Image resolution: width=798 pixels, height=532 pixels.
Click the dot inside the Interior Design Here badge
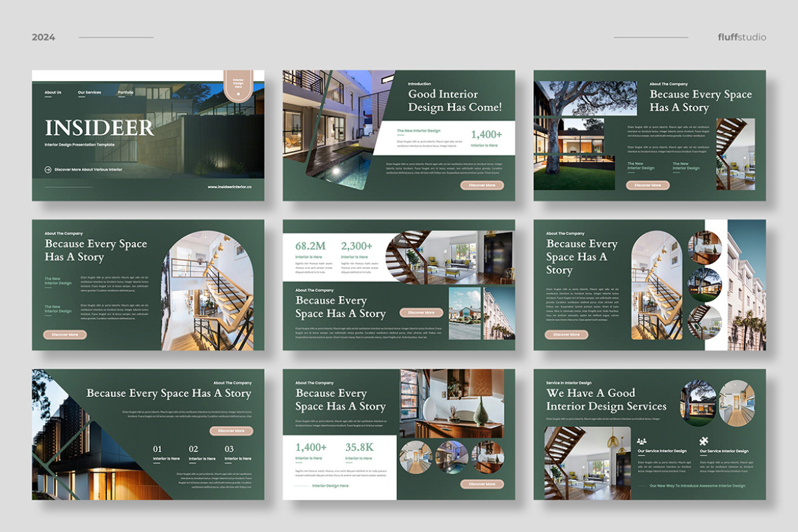tap(237, 94)
